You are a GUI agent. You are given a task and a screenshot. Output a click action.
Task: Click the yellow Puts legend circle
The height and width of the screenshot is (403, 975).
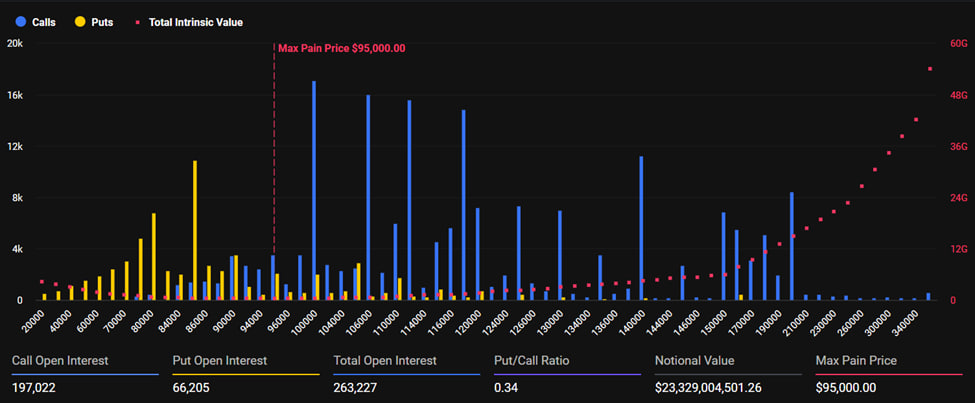[80, 22]
